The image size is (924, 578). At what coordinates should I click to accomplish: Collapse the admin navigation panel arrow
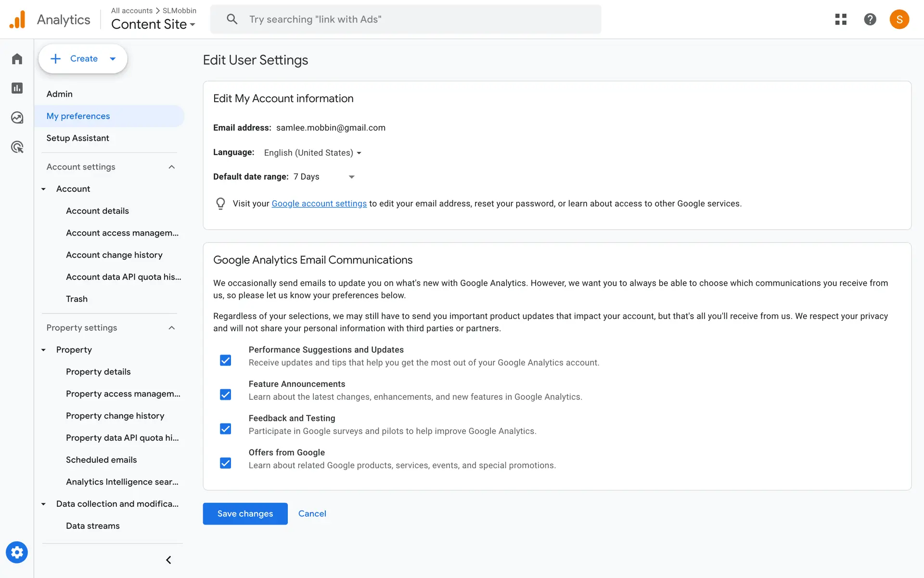[x=168, y=560]
